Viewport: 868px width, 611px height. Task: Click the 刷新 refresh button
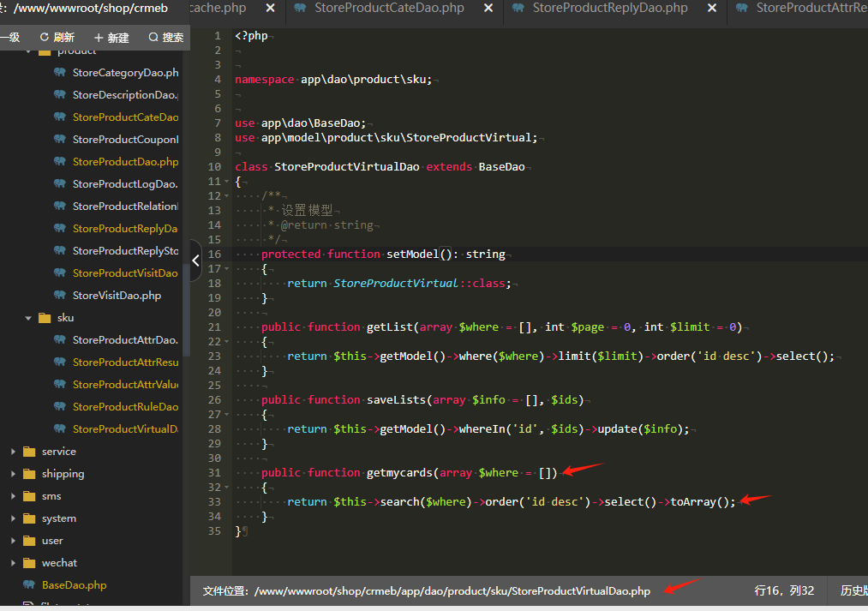pos(57,37)
